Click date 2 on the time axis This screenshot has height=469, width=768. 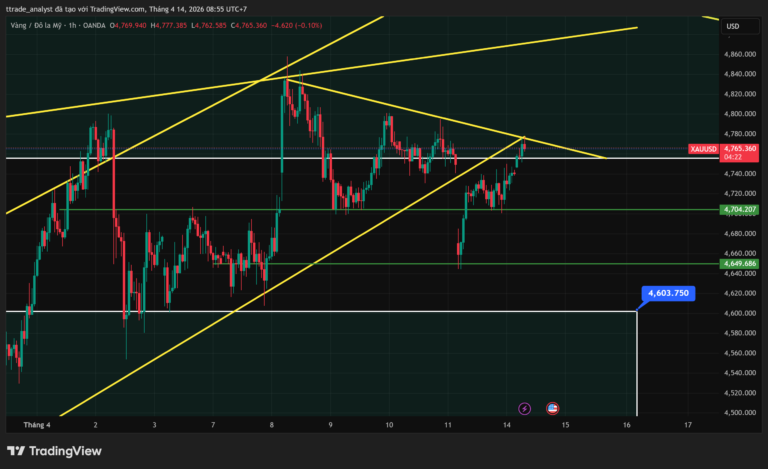(96, 425)
